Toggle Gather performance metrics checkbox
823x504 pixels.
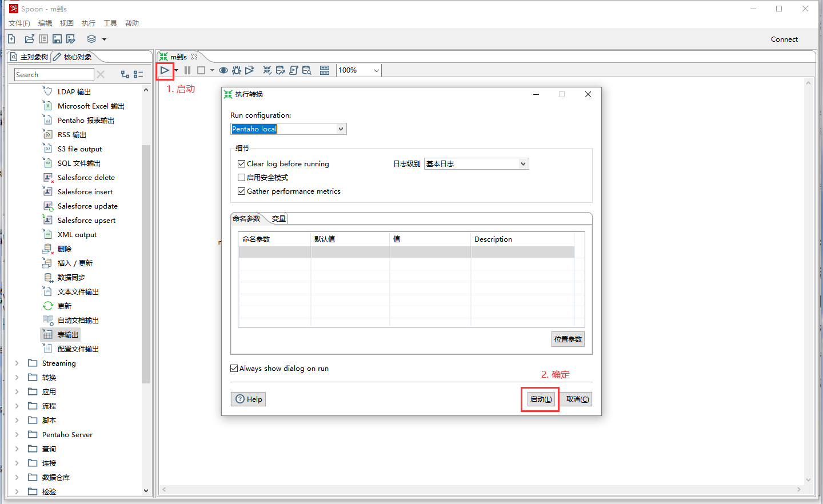(241, 191)
